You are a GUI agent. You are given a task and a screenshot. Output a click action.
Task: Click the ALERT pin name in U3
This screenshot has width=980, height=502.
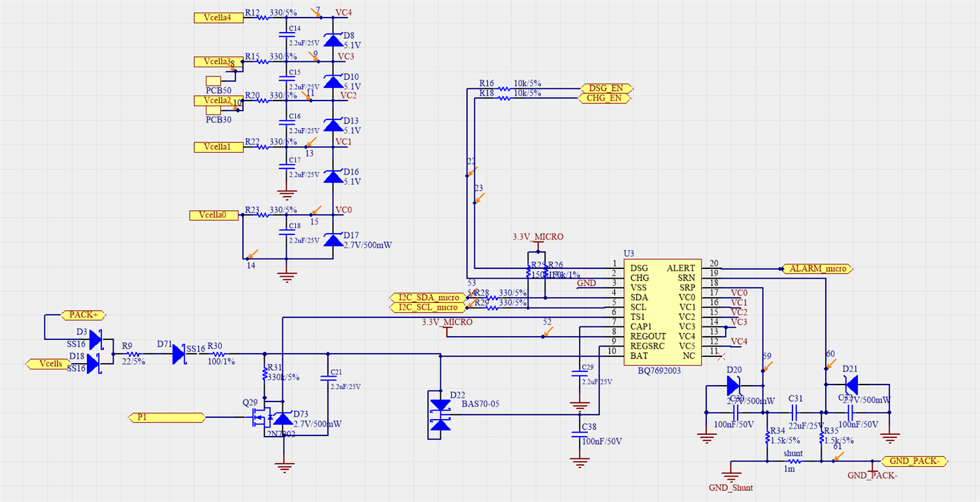681,268
